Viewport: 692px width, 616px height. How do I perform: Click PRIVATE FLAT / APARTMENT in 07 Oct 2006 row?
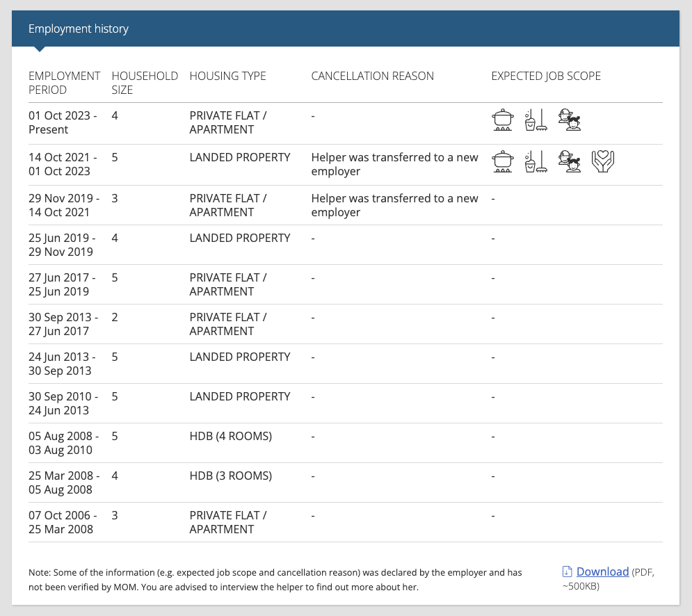pos(228,522)
